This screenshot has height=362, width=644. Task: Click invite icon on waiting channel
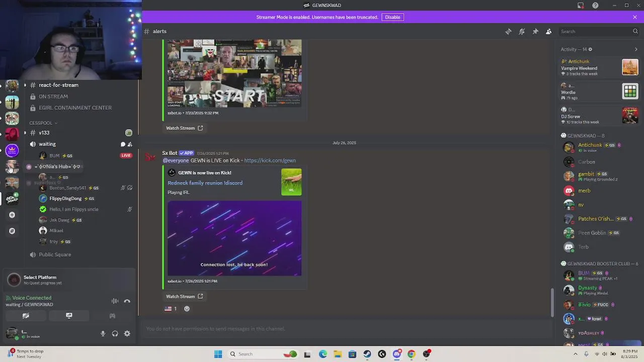tap(130, 144)
